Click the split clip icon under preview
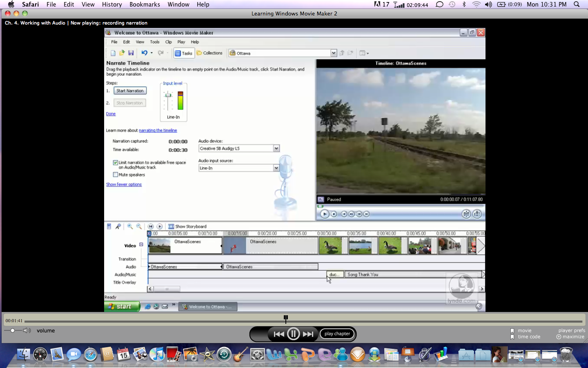Viewport: 588px width, 368px height. tap(466, 214)
